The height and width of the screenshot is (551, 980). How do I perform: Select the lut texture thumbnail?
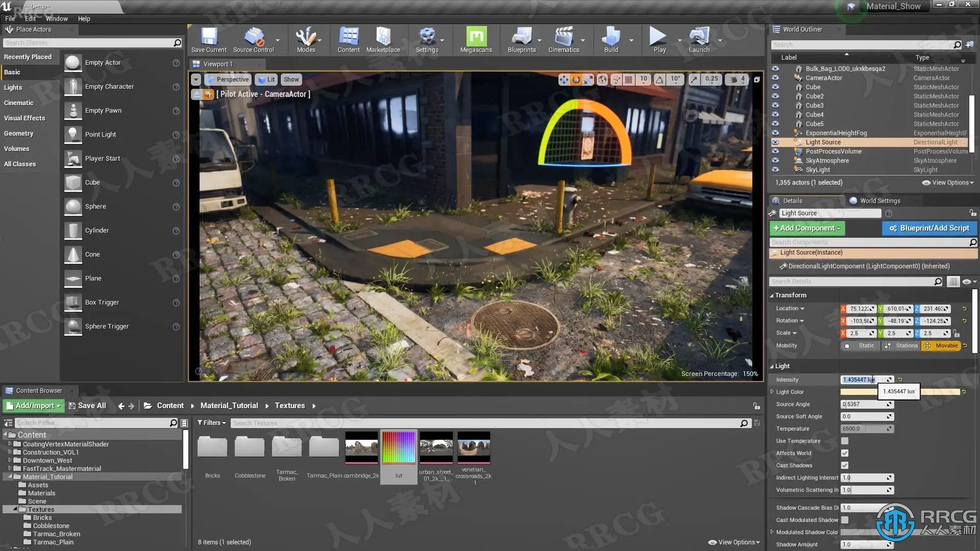pyautogui.click(x=399, y=448)
